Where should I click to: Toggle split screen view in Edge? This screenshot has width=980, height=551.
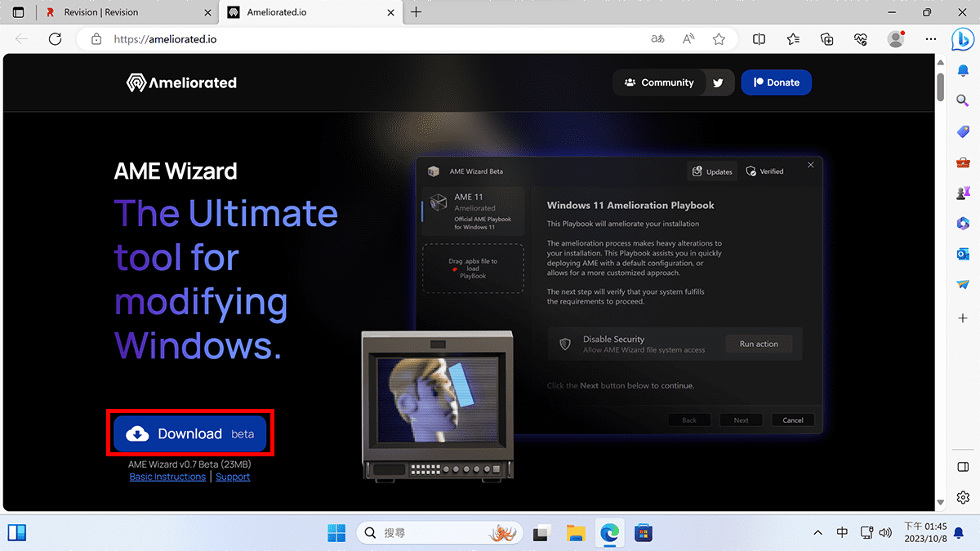click(x=758, y=38)
